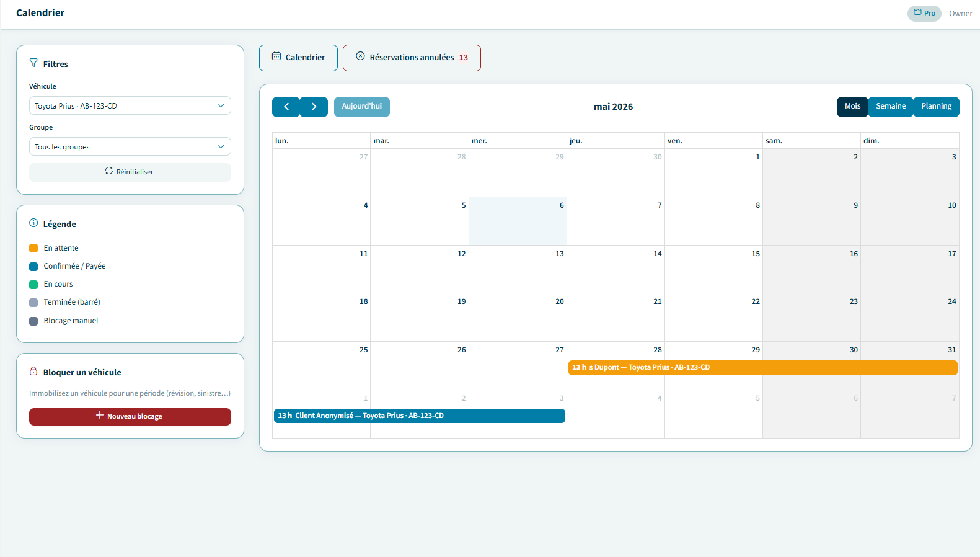Click the Réinitialiser filters button
This screenshot has width=980, height=557.
(x=130, y=172)
